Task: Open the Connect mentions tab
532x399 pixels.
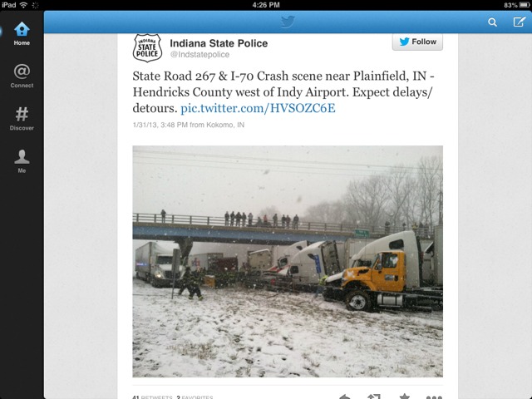Action: [x=22, y=76]
